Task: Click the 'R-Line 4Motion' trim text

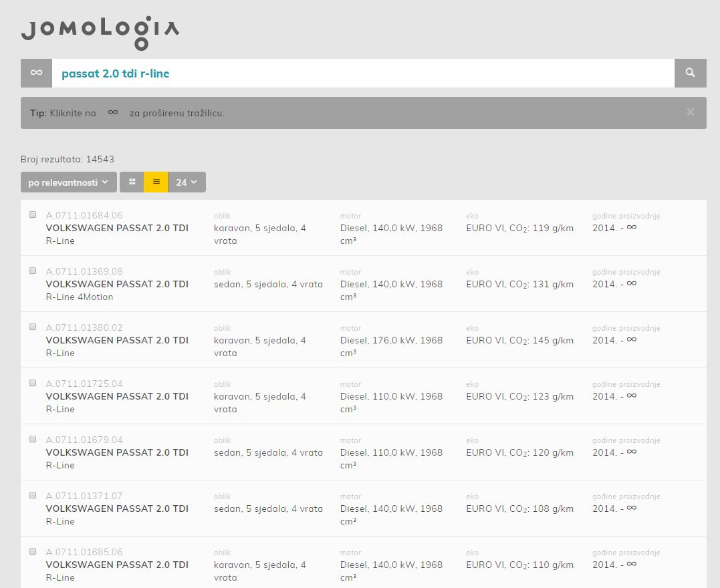Action: 80,297
